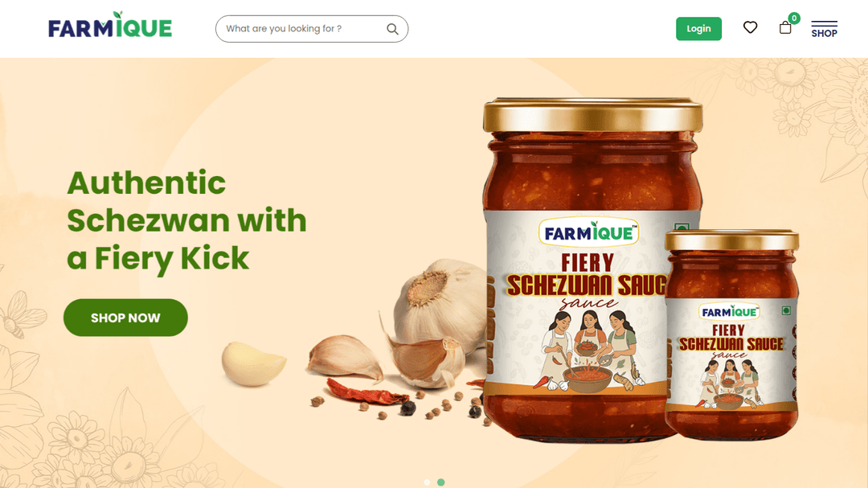Screen dimensions: 868x488
Task: Open the SHOP hamburger menu
Action: pos(825,29)
